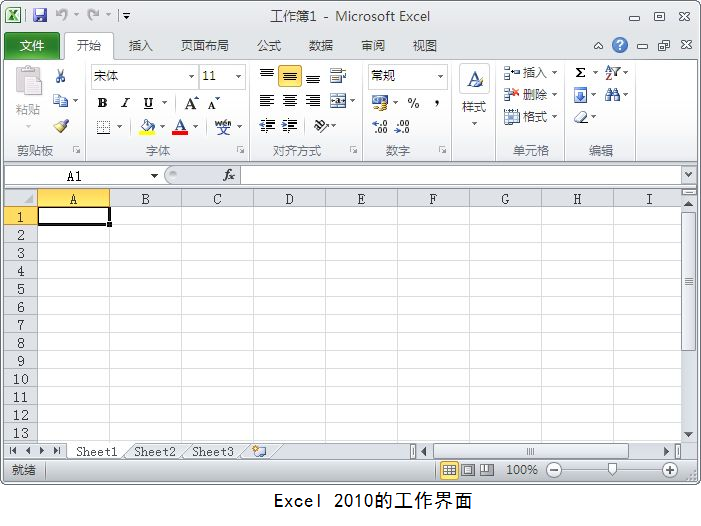Switch to the 页面布局 ribbon tab

tap(205, 46)
